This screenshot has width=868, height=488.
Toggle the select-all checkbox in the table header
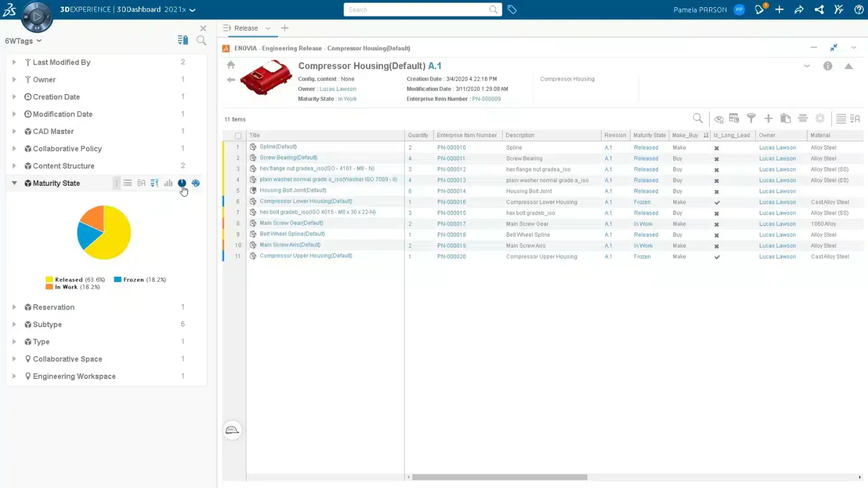238,135
